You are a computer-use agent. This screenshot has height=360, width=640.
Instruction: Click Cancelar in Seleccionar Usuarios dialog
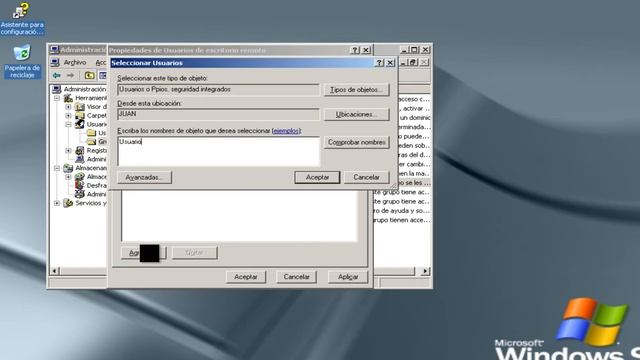[x=366, y=177]
